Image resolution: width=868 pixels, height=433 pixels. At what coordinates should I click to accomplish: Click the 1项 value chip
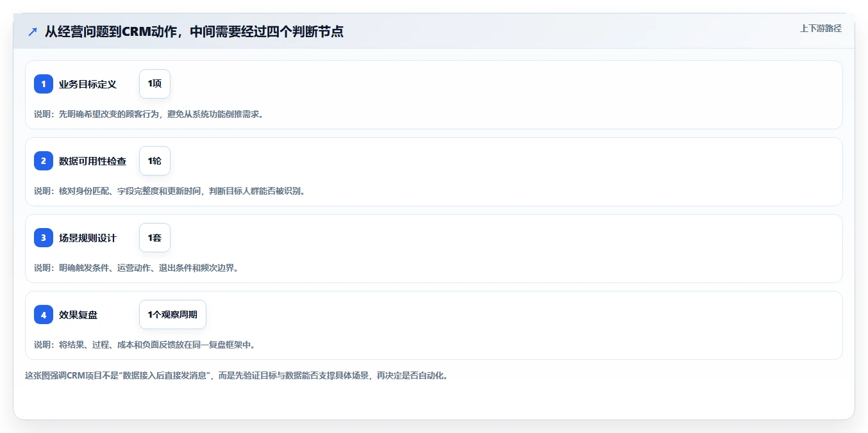click(x=154, y=84)
